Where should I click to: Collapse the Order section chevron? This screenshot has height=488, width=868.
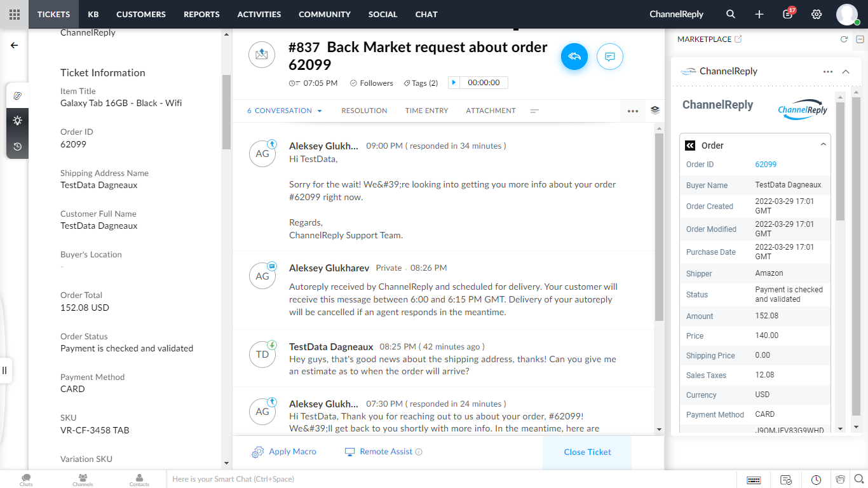click(x=824, y=144)
